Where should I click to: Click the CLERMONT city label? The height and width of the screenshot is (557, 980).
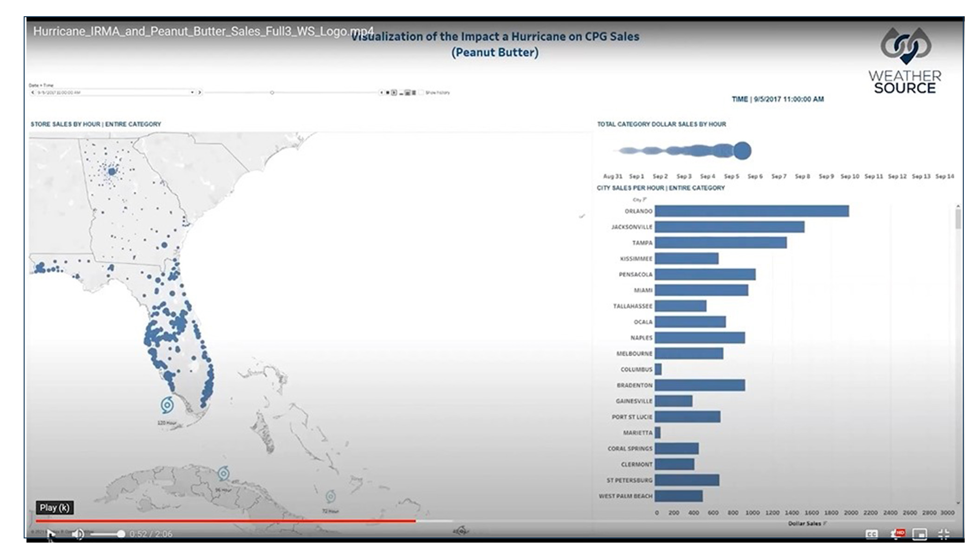click(x=636, y=464)
